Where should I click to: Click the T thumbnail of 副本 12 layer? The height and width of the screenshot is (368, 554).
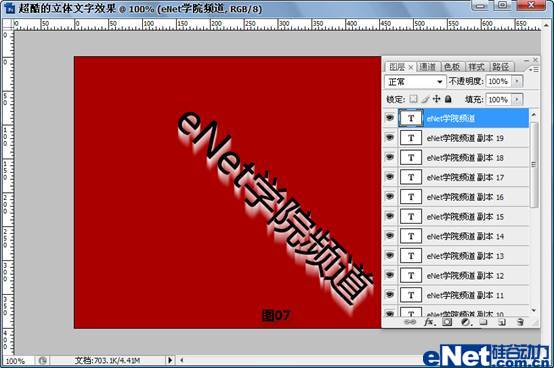pos(411,275)
